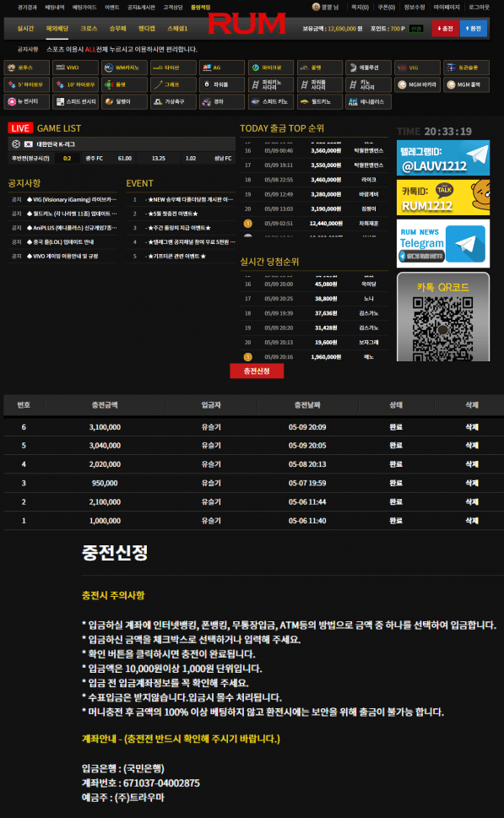Open the 가상축구 game button
The image size is (504, 818).
pyautogui.click(x=174, y=102)
